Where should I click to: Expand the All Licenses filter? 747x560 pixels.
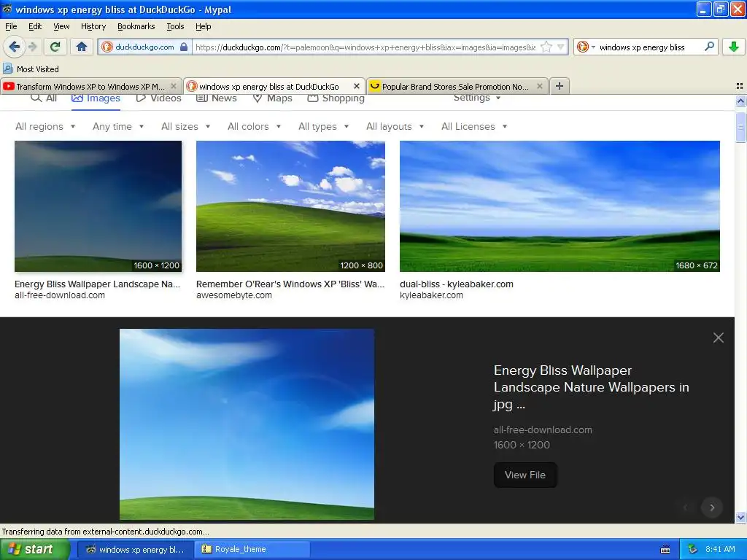coord(474,126)
